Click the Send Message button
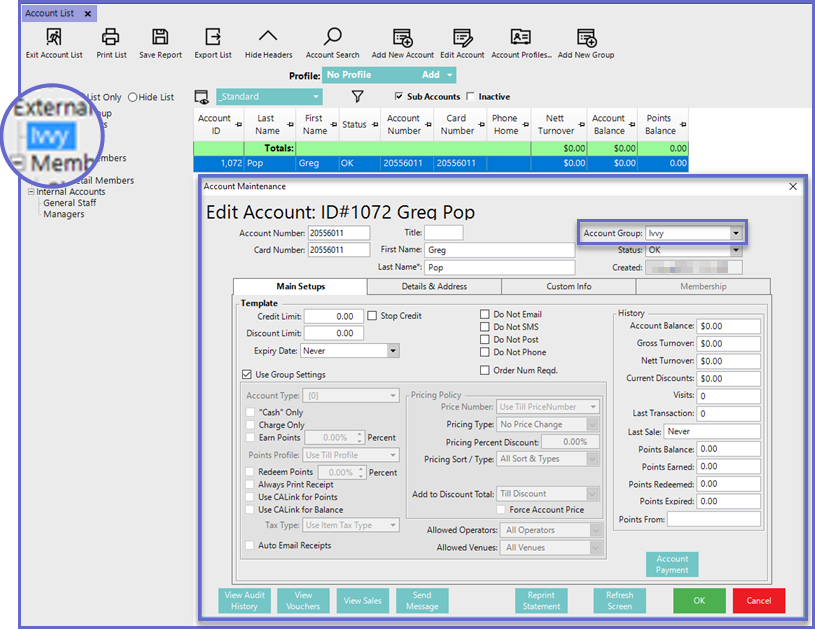815x629 pixels. (422, 601)
